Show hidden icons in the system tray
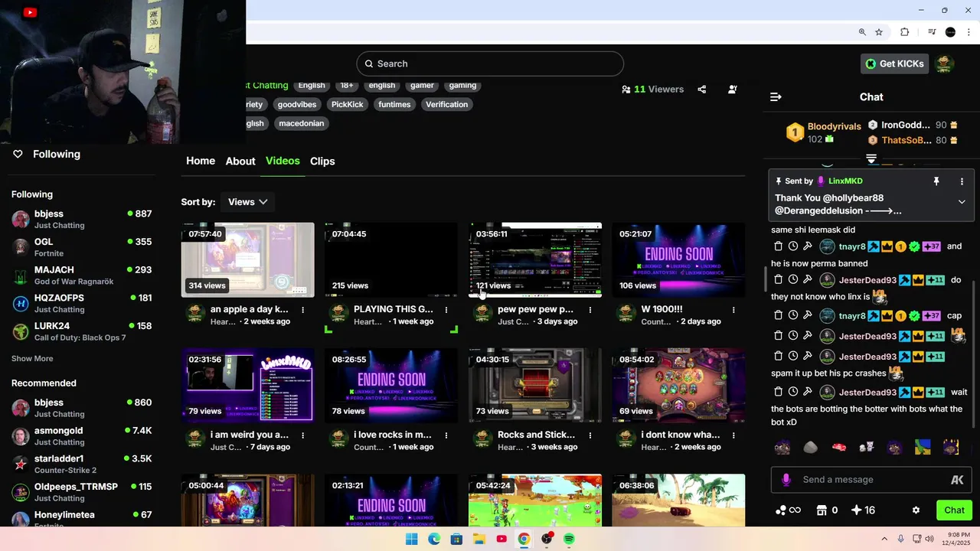The width and height of the screenshot is (980, 551). click(x=884, y=539)
